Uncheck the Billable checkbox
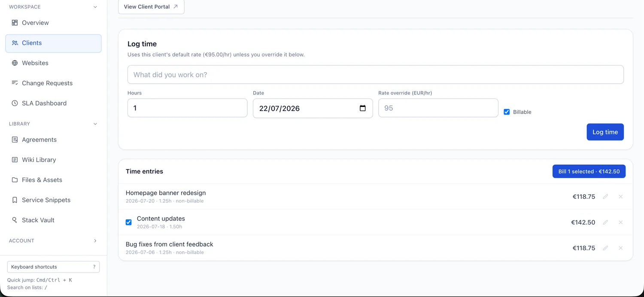This screenshot has height=297, width=644. coord(507,112)
